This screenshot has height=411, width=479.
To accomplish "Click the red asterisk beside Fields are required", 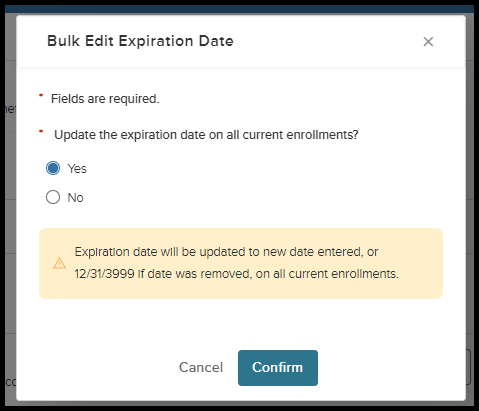I will (41, 96).
